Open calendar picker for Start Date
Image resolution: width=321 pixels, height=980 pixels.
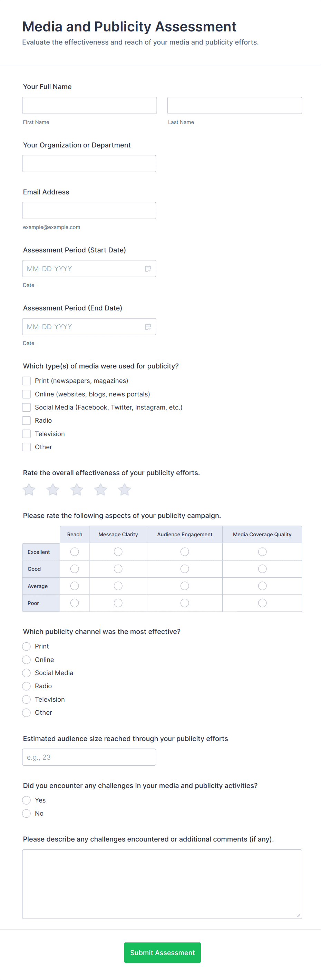pyautogui.click(x=148, y=269)
